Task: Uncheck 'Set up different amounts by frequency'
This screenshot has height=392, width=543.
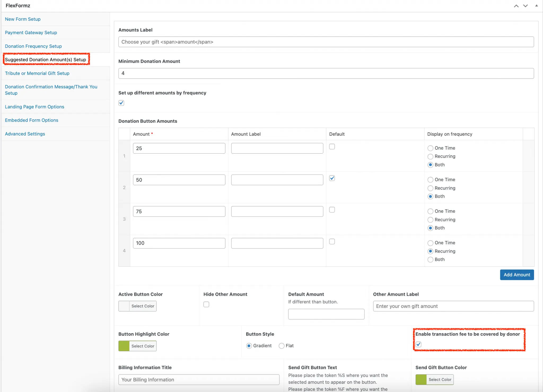Action: pos(121,103)
